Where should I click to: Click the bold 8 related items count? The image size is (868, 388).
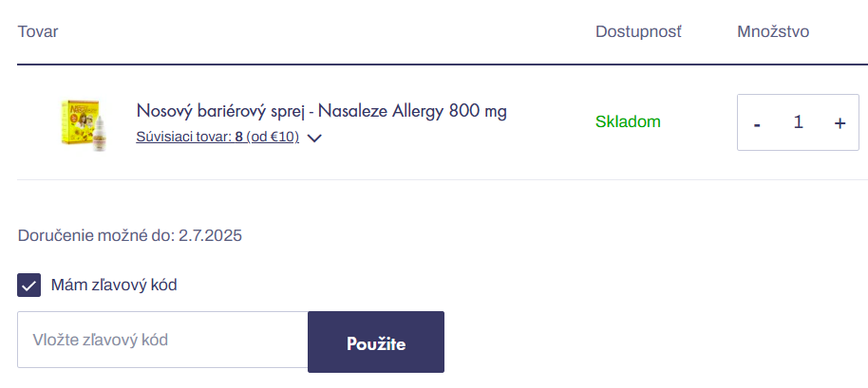pyautogui.click(x=238, y=138)
